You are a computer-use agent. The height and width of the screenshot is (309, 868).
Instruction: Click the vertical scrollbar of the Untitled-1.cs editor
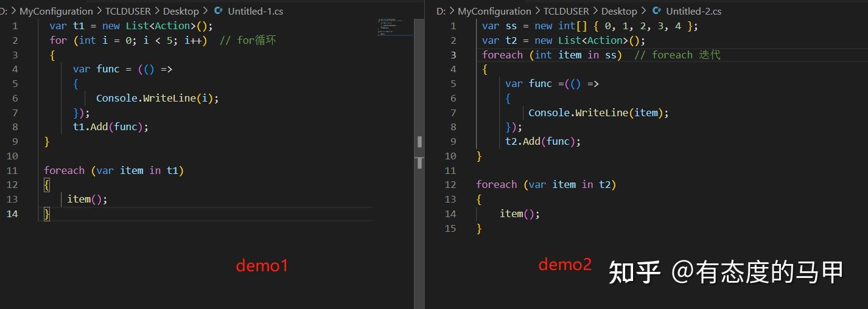pos(419,163)
